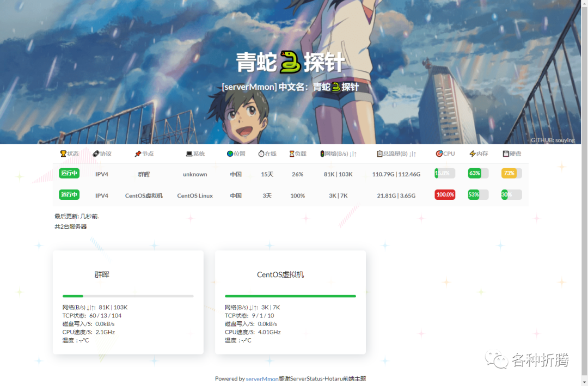588x386 pixels.
Task: Click the lightning icon beside 内存
Action: pos(473,154)
